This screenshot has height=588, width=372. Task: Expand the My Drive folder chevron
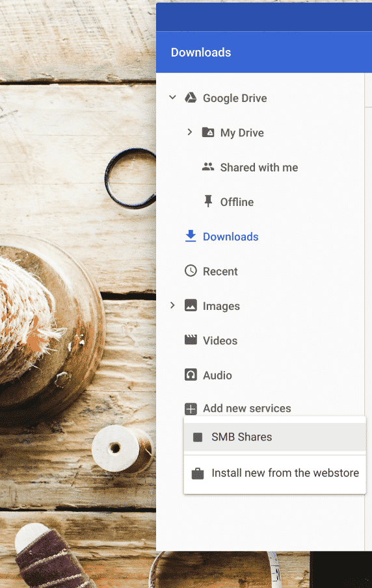pos(190,132)
